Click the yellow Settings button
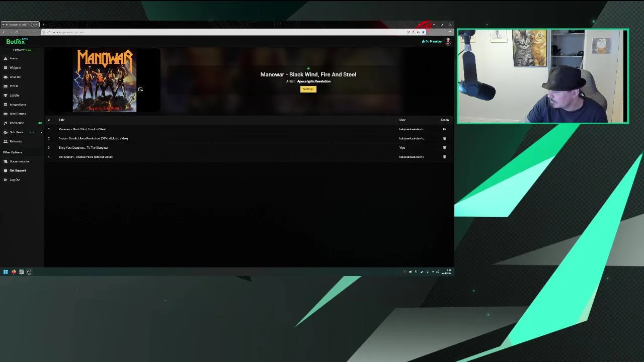 [308, 89]
